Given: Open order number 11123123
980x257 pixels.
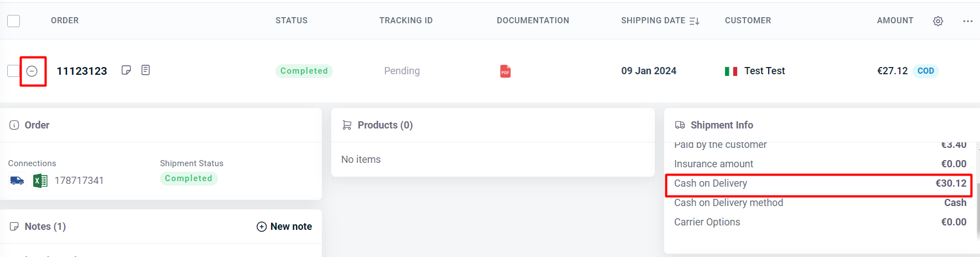Looking at the screenshot, I should [x=82, y=71].
